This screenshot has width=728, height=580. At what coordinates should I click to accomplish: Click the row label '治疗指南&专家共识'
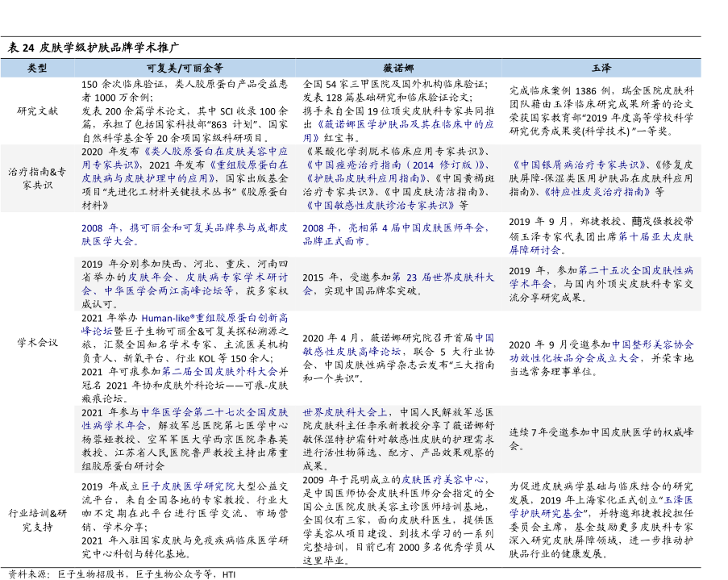pos(37,178)
